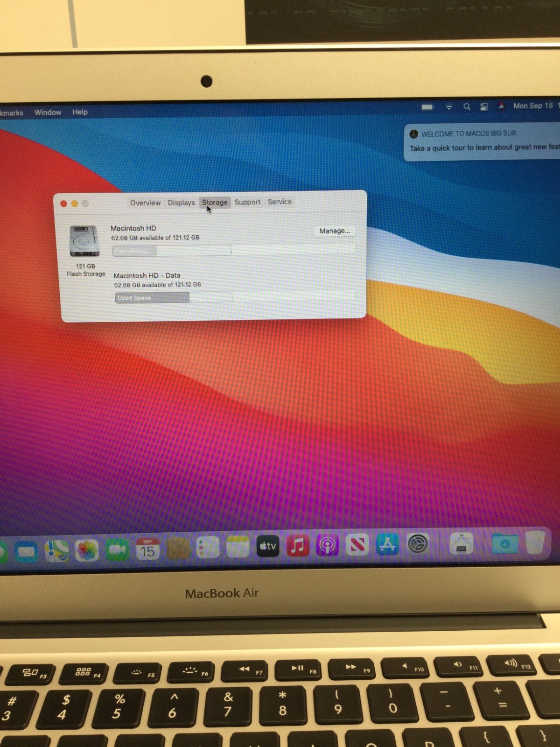Open the Service tab

pos(280,201)
